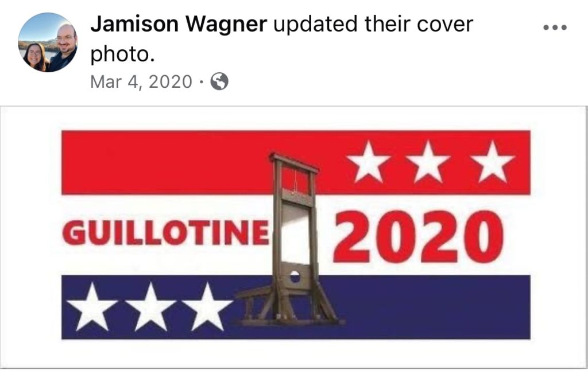Click the woman's face in profile avatar

click(x=34, y=55)
